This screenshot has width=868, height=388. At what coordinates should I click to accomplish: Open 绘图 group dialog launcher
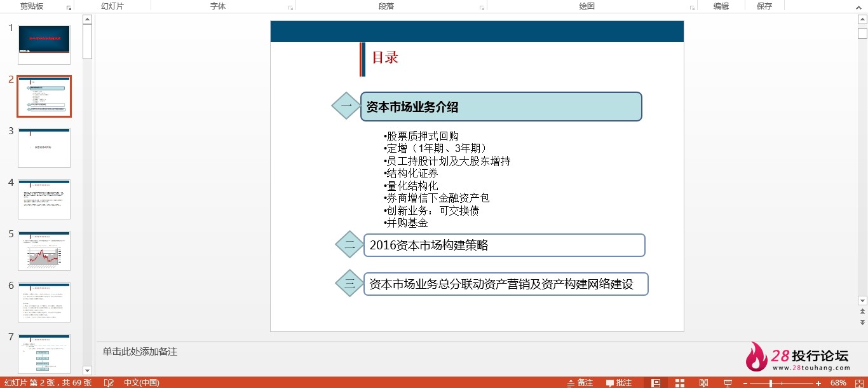click(x=692, y=8)
